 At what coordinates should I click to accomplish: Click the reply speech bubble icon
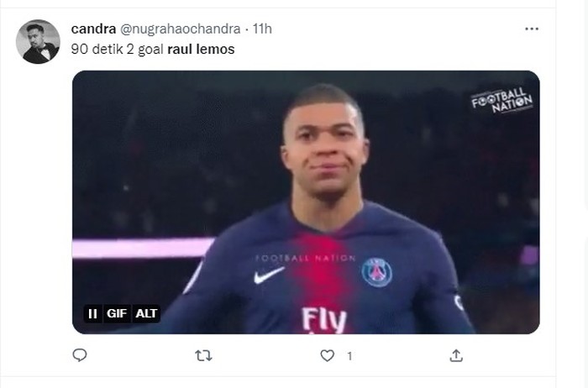[x=80, y=356]
